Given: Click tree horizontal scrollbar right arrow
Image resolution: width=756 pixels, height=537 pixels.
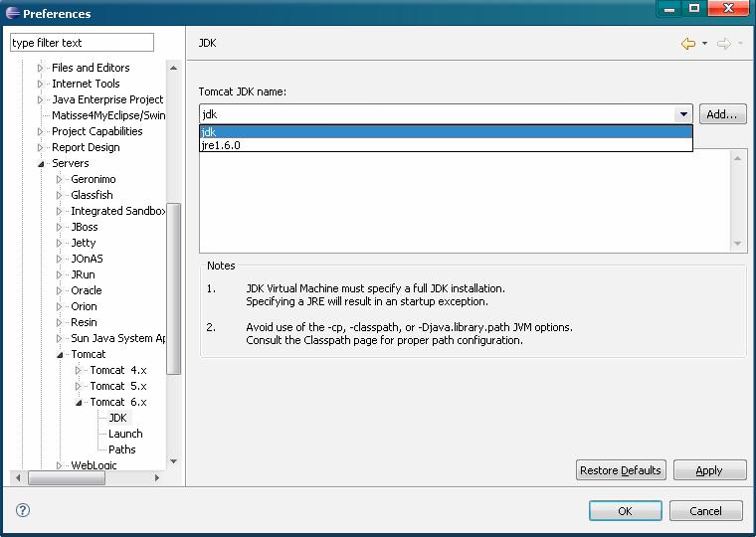Looking at the screenshot, I should [157, 477].
